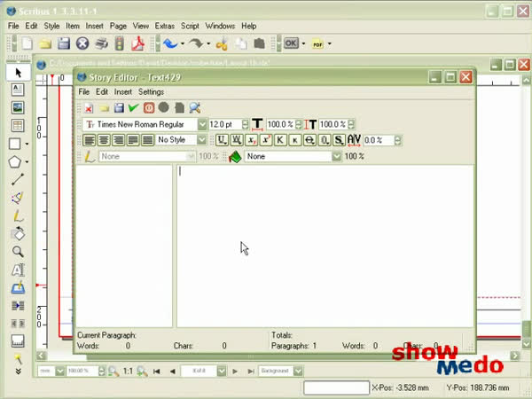This screenshot has width=532, height=399.
Task: Click the next page arrow button
Action: point(235,371)
